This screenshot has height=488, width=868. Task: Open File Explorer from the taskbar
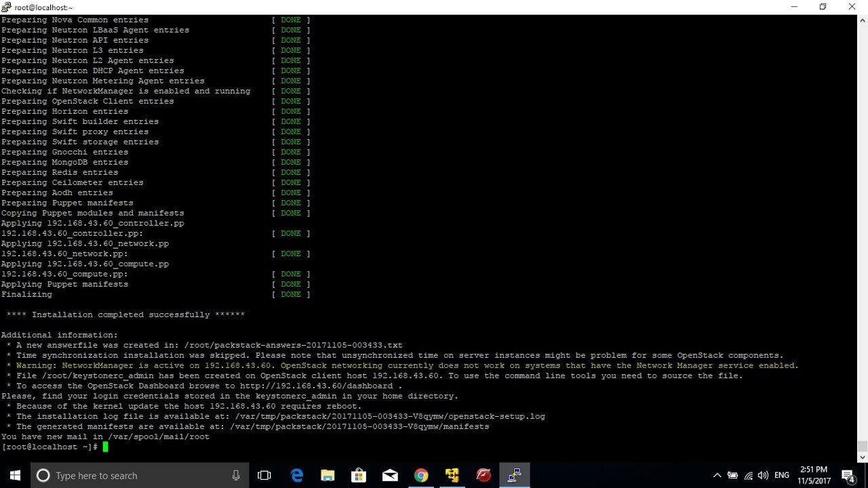click(328, 475)
